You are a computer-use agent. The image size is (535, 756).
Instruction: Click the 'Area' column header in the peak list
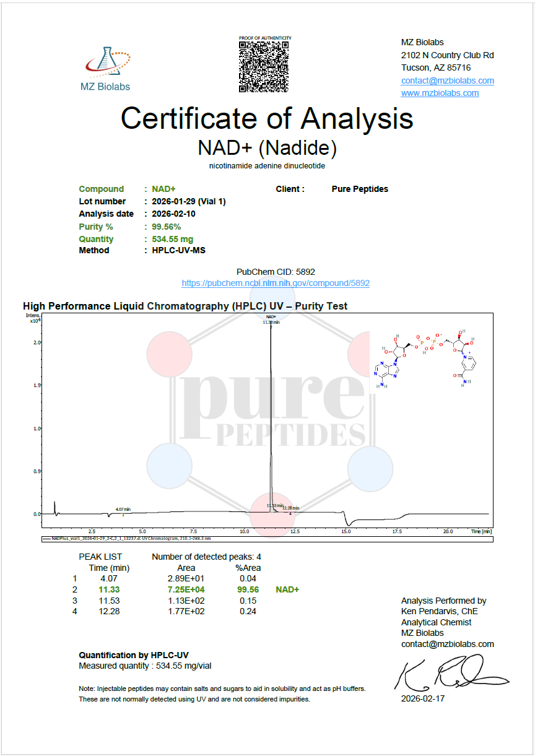coord(186,568)
